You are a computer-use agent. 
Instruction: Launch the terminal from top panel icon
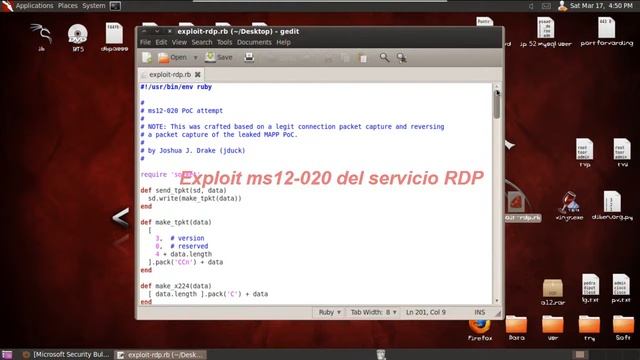pos(116,6)
